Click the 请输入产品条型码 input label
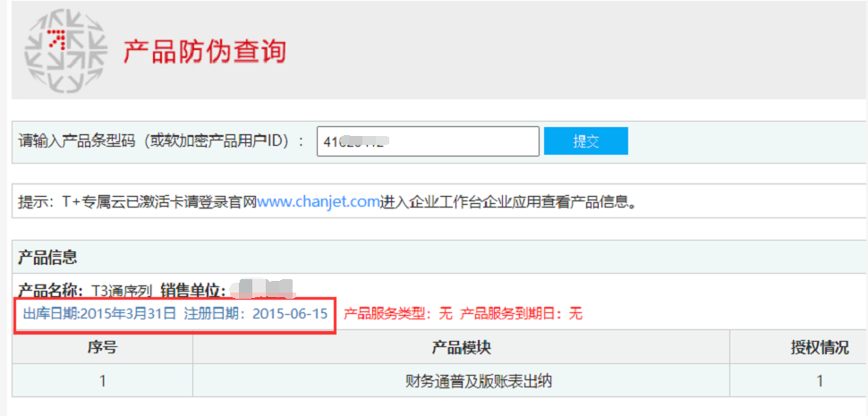This screenshot has height=416, width=868. (x=161, y=140)
